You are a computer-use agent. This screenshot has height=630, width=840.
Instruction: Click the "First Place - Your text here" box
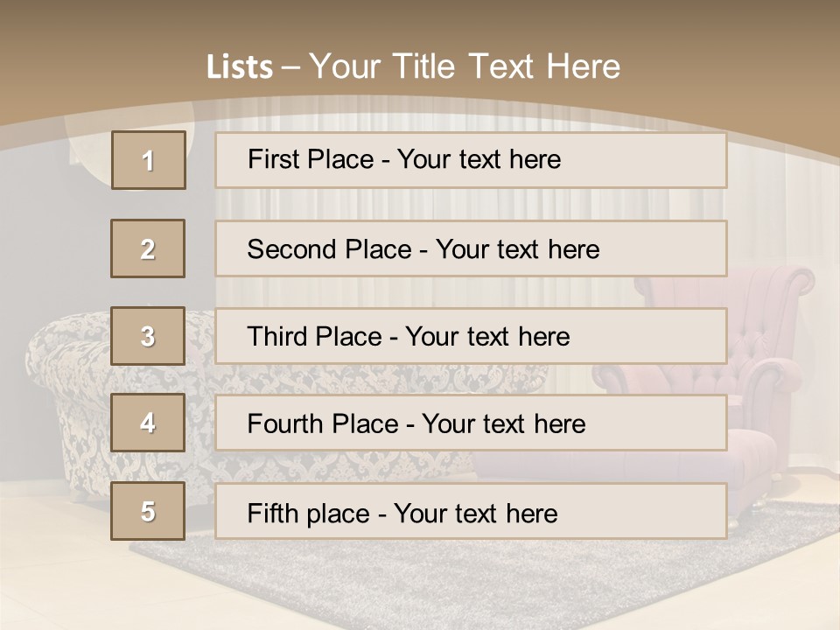(471, 160)
